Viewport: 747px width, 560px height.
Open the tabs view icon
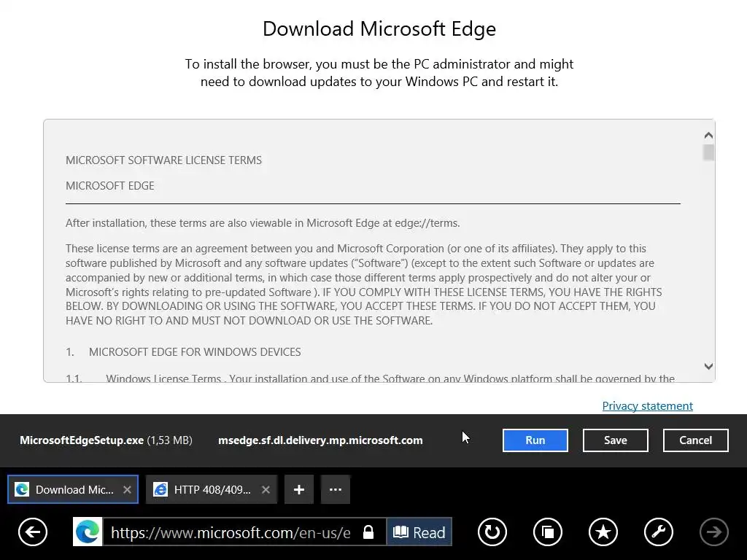coord(548,532)
